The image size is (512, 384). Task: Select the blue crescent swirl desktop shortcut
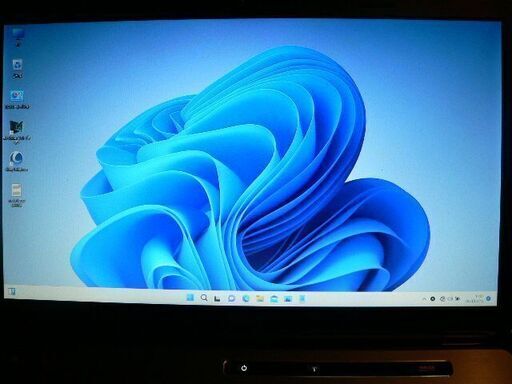16,161
